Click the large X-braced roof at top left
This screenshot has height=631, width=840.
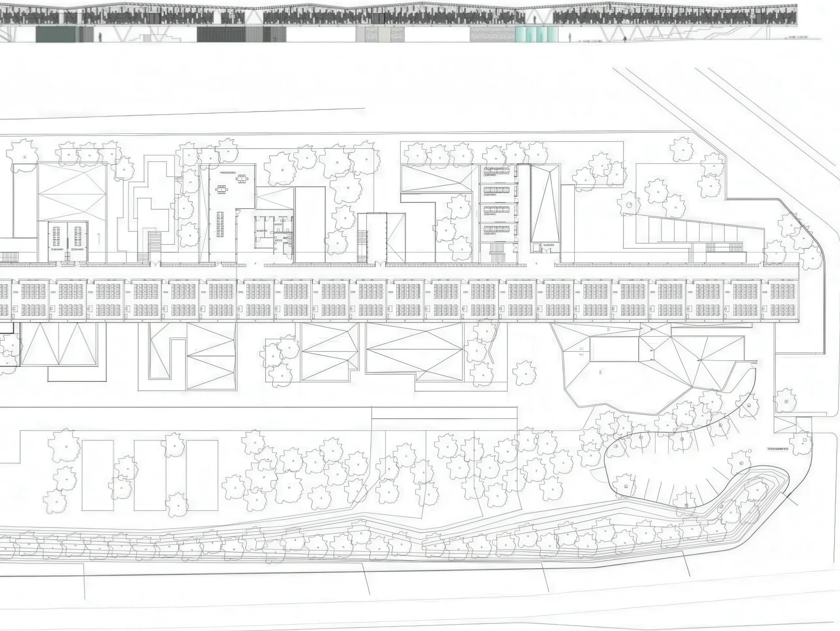click(72, 192)
